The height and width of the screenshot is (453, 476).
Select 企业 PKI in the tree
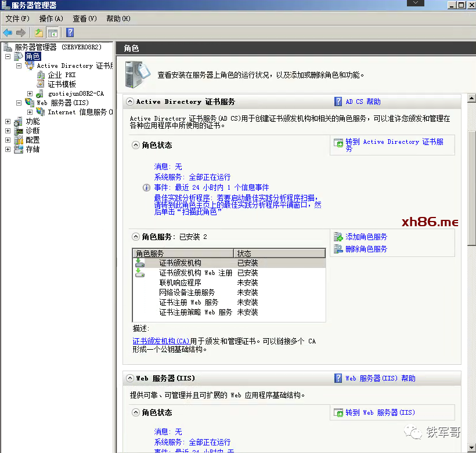pyautogui.click(x=62, y=75)
